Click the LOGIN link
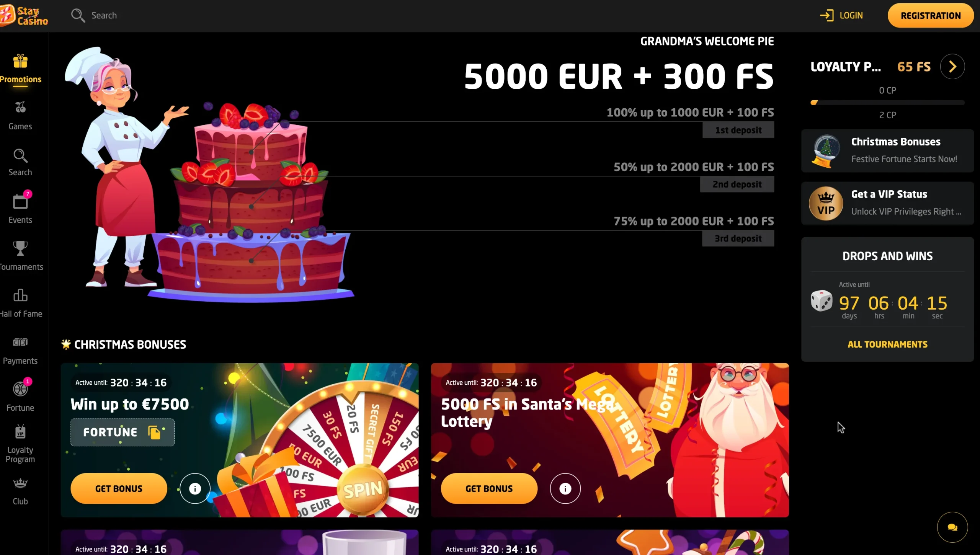The image size is (980, 555). coord(841,15)
